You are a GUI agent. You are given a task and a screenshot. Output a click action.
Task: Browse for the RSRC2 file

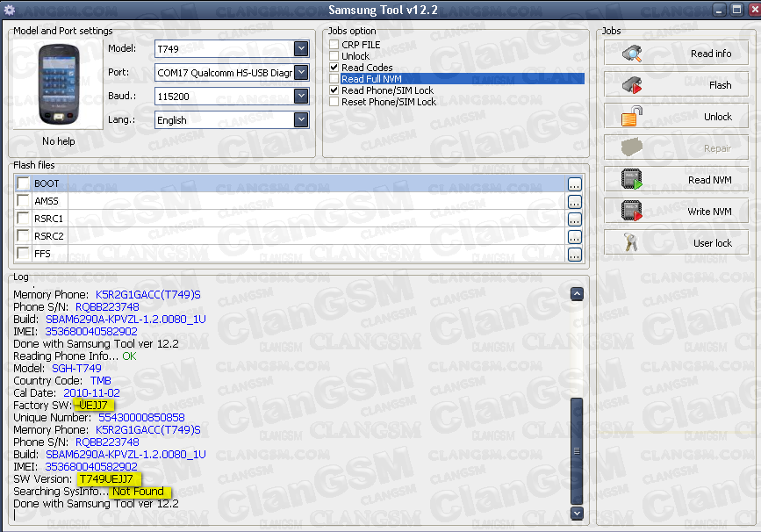tap(575, 237)
